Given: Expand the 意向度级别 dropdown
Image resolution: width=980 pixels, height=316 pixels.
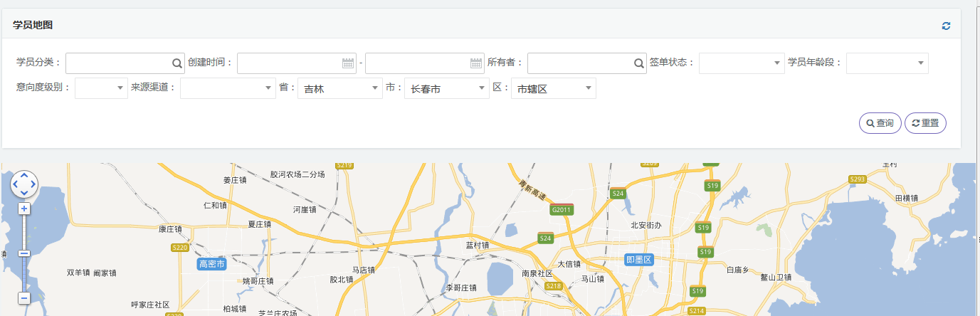Looking at the screenshot, I should coord(100,88).
